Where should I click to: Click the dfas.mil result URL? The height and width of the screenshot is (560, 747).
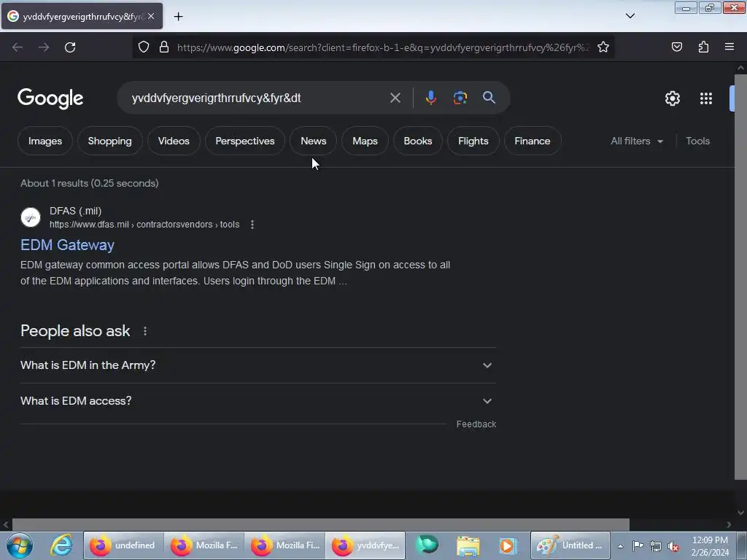tap(144, 225)
